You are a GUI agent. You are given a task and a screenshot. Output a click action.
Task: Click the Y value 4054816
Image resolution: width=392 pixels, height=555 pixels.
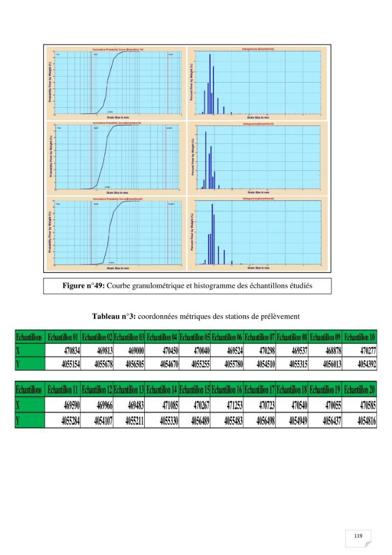366,421
